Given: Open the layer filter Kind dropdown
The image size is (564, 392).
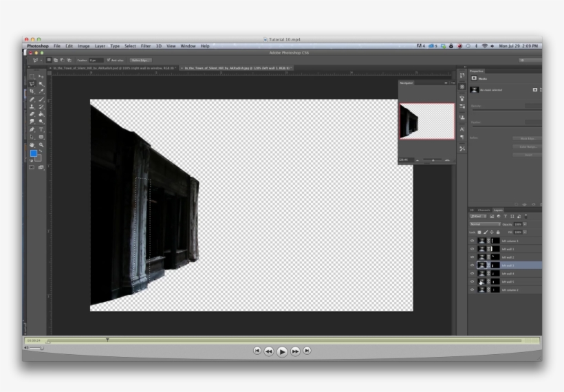Looking at the screenshot, I should (479, 217).
